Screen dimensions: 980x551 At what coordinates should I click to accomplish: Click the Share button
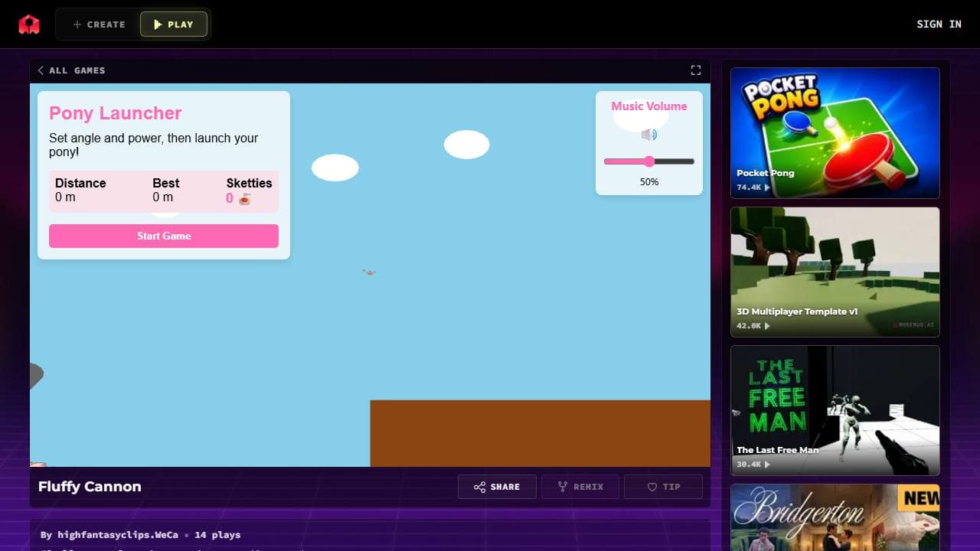497,487
